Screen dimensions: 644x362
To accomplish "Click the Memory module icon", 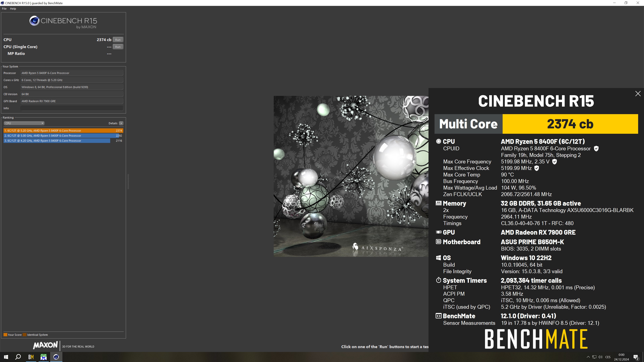I will (439, 203).
